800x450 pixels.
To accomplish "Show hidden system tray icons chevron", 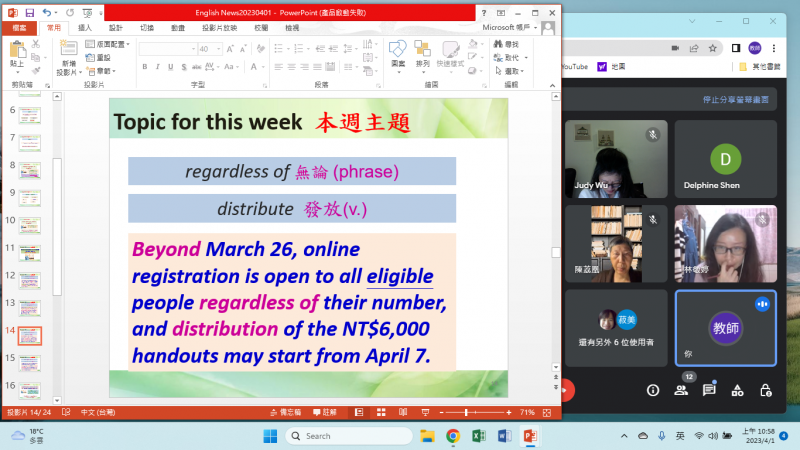I will pos(624,436).
